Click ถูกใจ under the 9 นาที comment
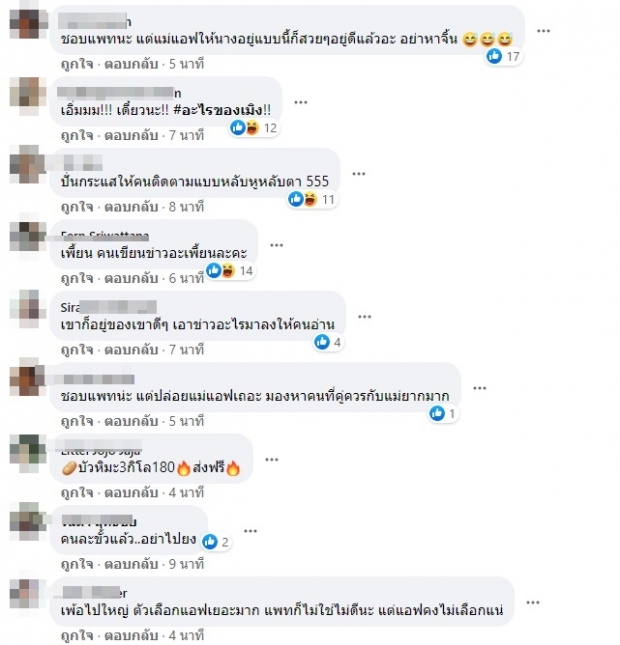Screen dimensions: 620x645 click(77, 564)
